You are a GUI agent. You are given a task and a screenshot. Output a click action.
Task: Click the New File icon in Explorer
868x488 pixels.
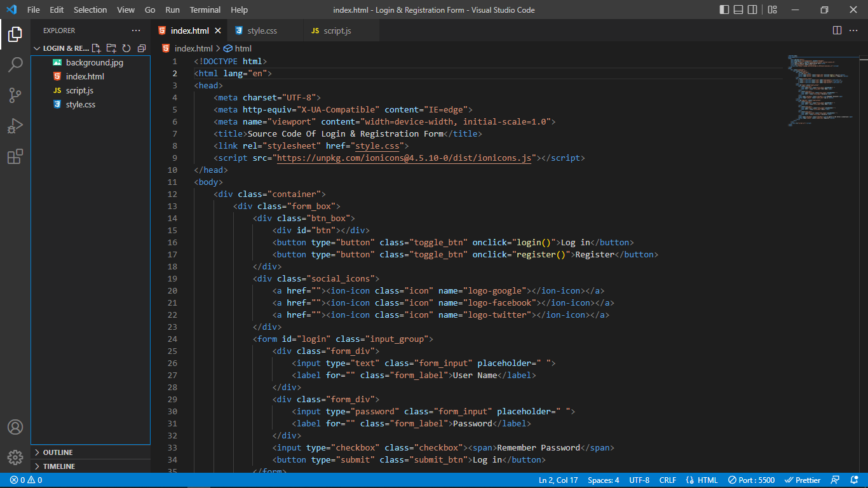96,48
